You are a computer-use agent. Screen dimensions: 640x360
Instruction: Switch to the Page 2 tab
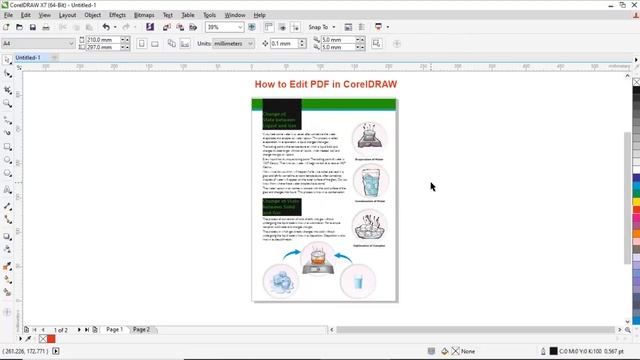coord(141,329)
